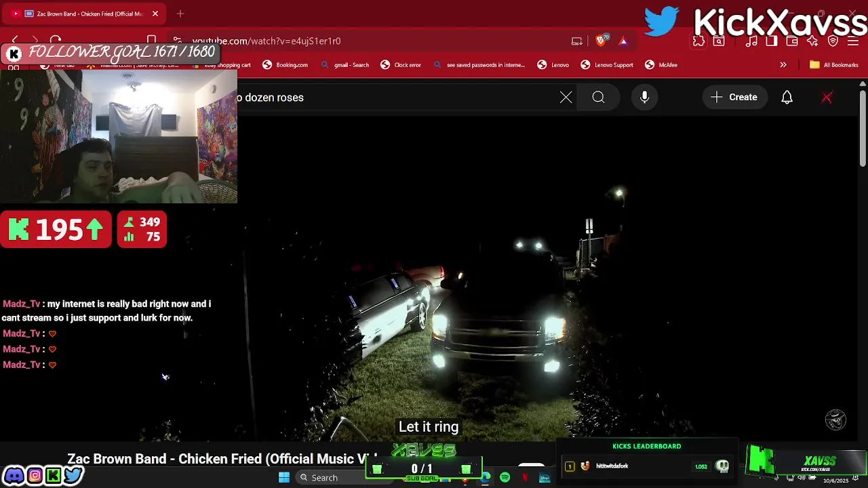868x488 pixels.
Task: Click the youtube.com address bar URL
Action: click(x=266, y=41)
